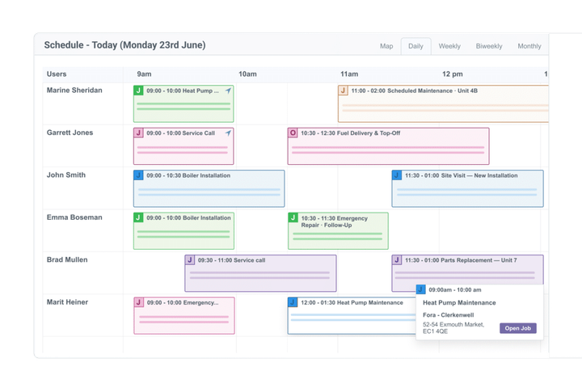Click the purple J icon on 09:30 Service call
582x392 pixels.
pyautogui.click(x=190, y=259)
